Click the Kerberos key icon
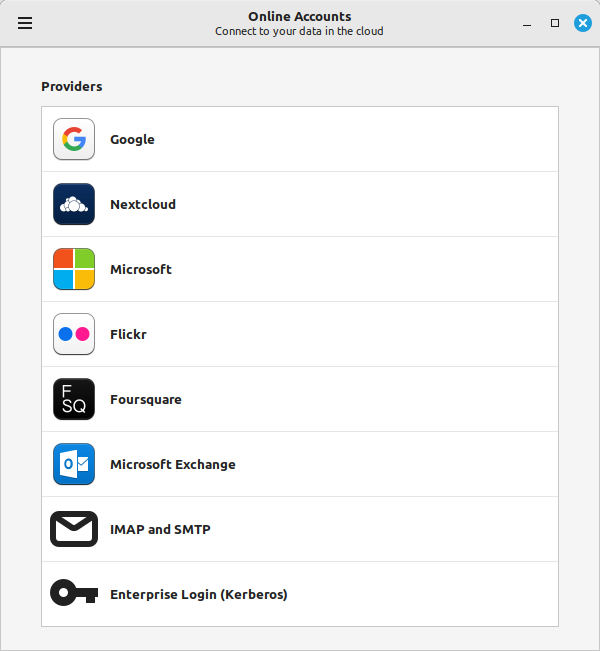 [74, 594]
